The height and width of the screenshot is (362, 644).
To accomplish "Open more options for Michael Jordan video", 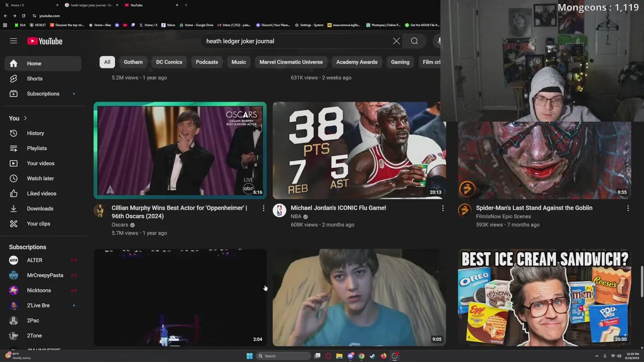I will point(443,208).
